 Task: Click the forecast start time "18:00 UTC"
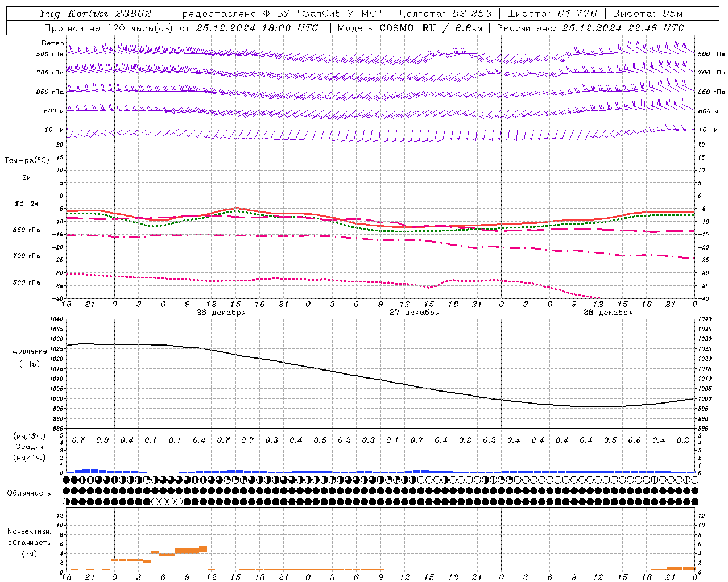tap(290, 28)
